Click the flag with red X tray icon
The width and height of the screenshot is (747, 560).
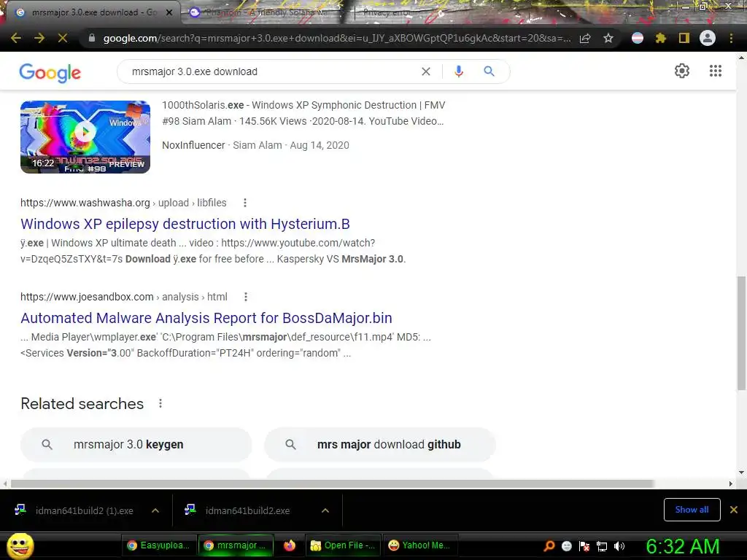(584, 546)
